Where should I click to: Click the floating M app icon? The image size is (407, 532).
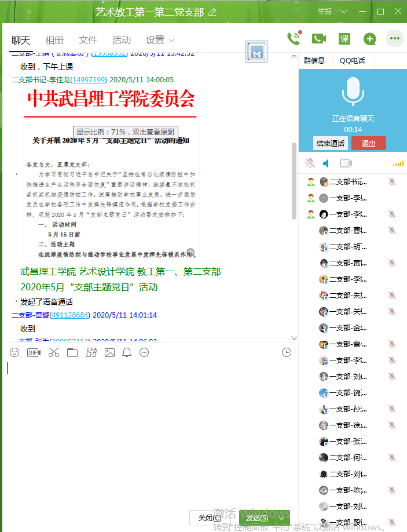click(x=256, y=52)
